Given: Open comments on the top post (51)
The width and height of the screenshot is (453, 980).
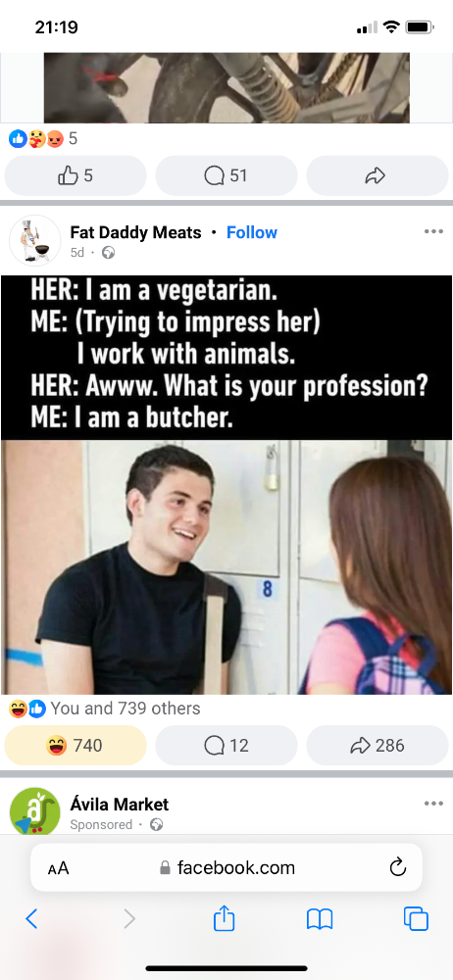Looking at the screenshot, I should pos(226,175).
